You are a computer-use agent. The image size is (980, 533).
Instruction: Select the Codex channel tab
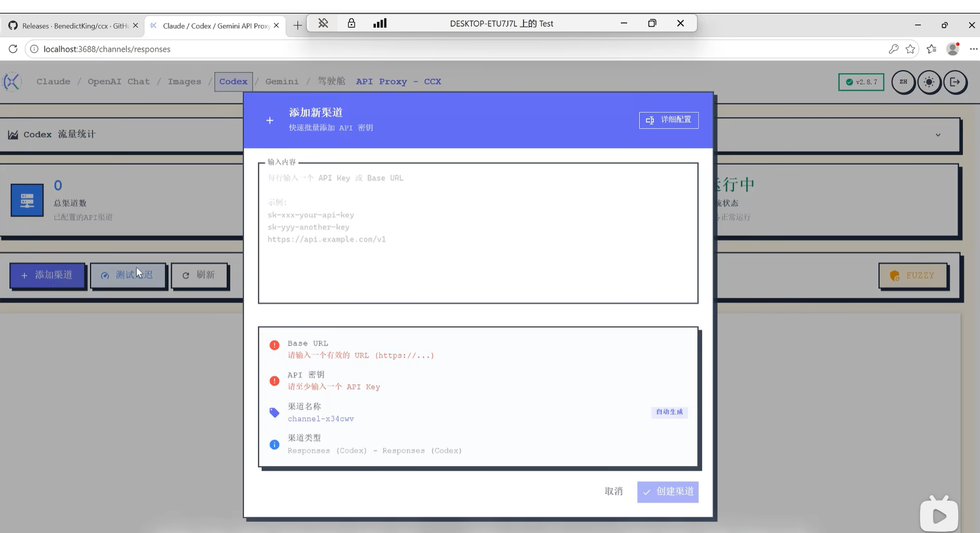233,82
